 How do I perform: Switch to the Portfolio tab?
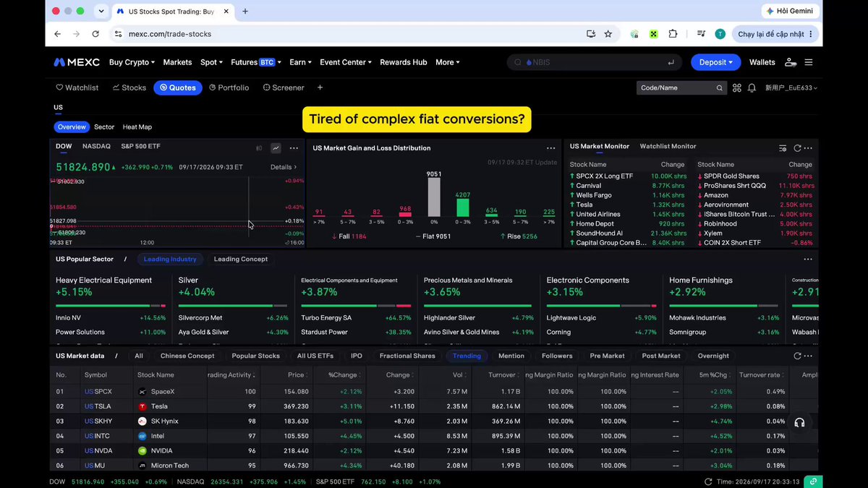coord(229,87)
